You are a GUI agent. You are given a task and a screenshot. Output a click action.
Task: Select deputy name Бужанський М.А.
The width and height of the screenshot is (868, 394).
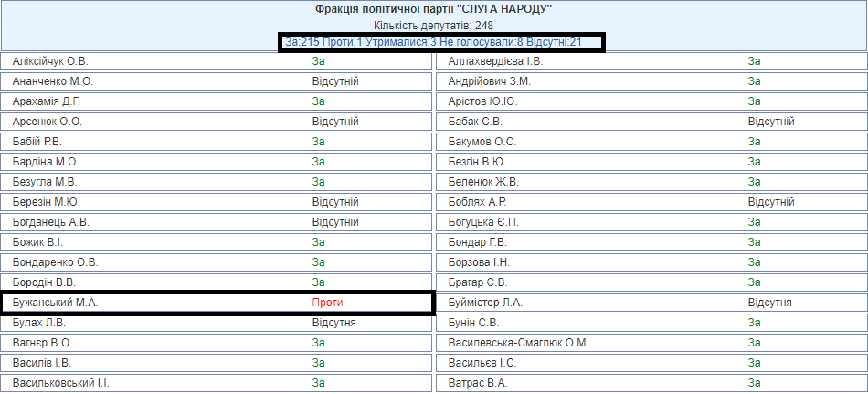[x=58, y=303]
